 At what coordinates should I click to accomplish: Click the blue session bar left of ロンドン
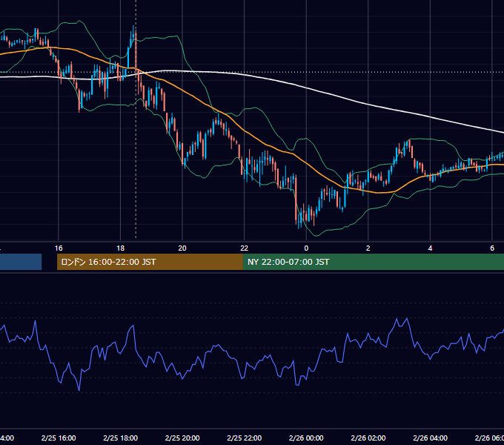[x=21, y=262]
